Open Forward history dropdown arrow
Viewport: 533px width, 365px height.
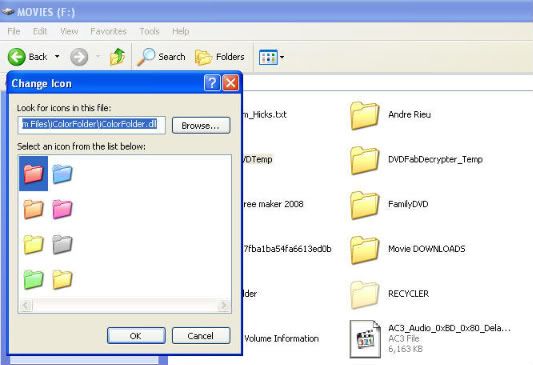coord(98,56)
